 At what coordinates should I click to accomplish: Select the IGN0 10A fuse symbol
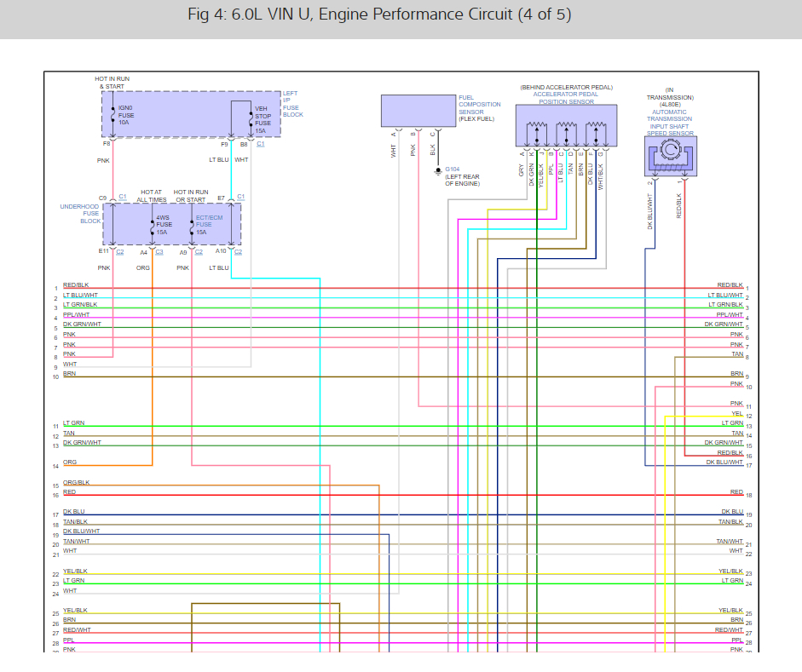click(x=113, y=115)
